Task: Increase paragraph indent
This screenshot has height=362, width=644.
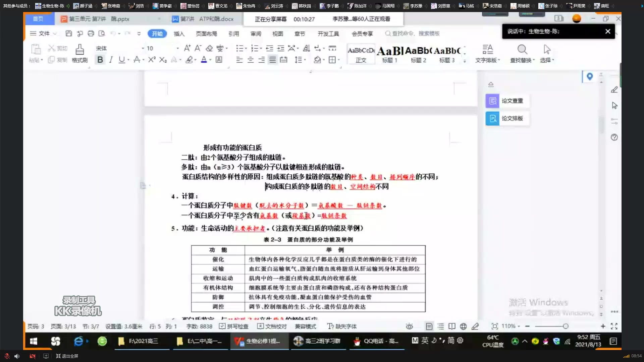Action: (280, 48)
